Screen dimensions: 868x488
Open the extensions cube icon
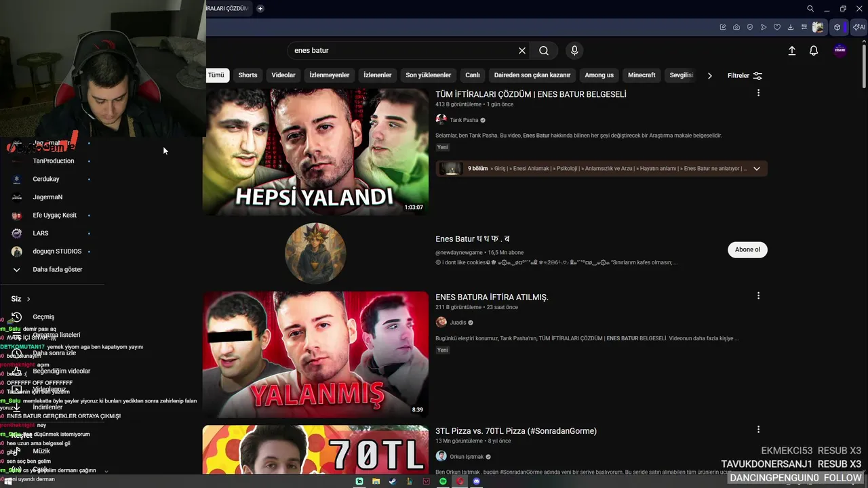pyautogui.click(x=837, y=27)
